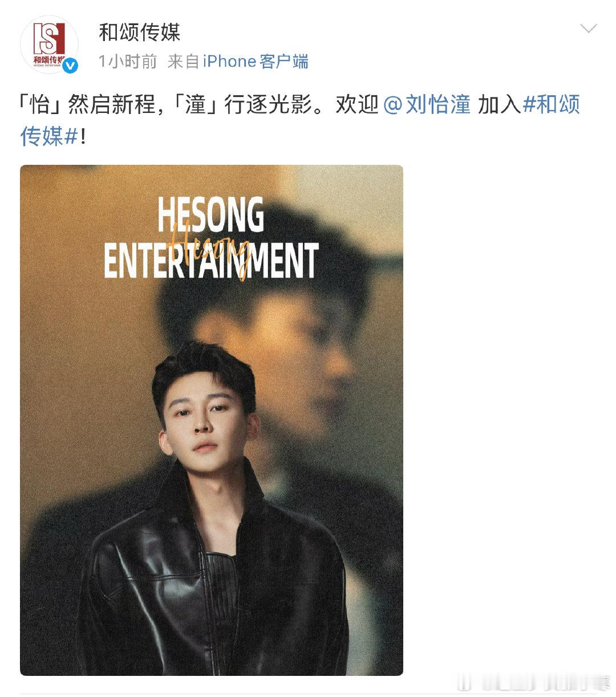Viewport: 616px width, 697px height.
Task: Expand the post options chevron
Action: point(588,29)
